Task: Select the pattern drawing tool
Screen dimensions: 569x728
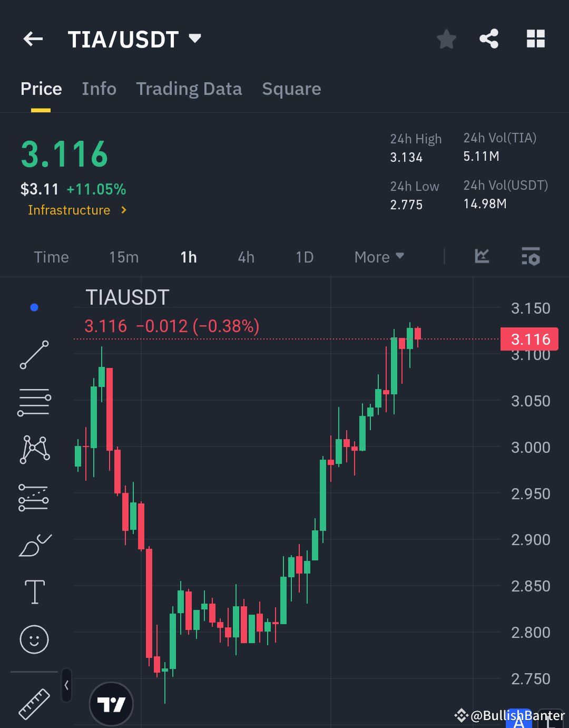Action: click(x=34, y=449)
